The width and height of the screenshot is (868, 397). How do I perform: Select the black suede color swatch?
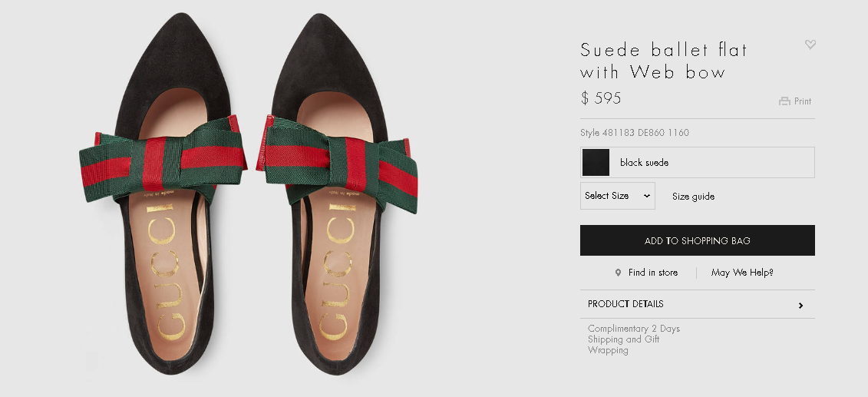click(596, 162)
